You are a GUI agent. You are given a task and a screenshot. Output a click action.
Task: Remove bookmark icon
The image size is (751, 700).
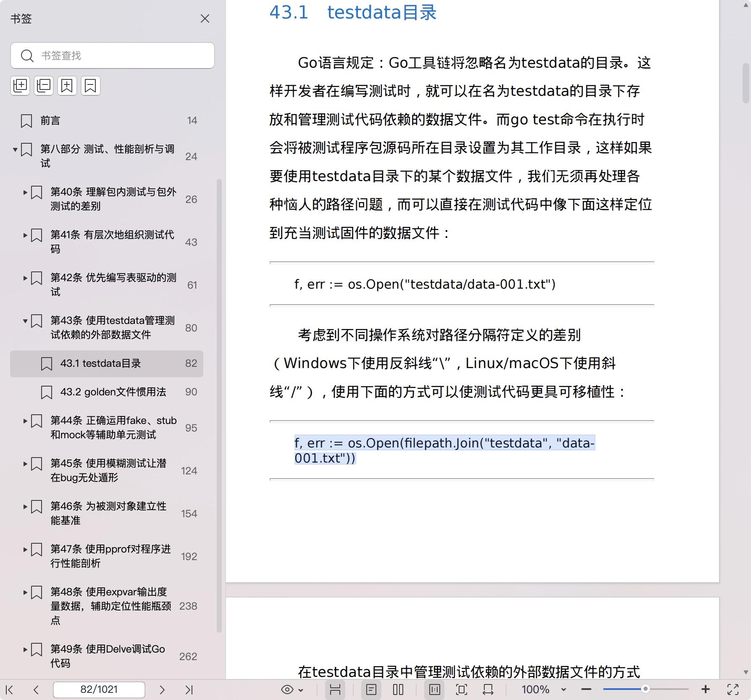[x=91, y=86]
